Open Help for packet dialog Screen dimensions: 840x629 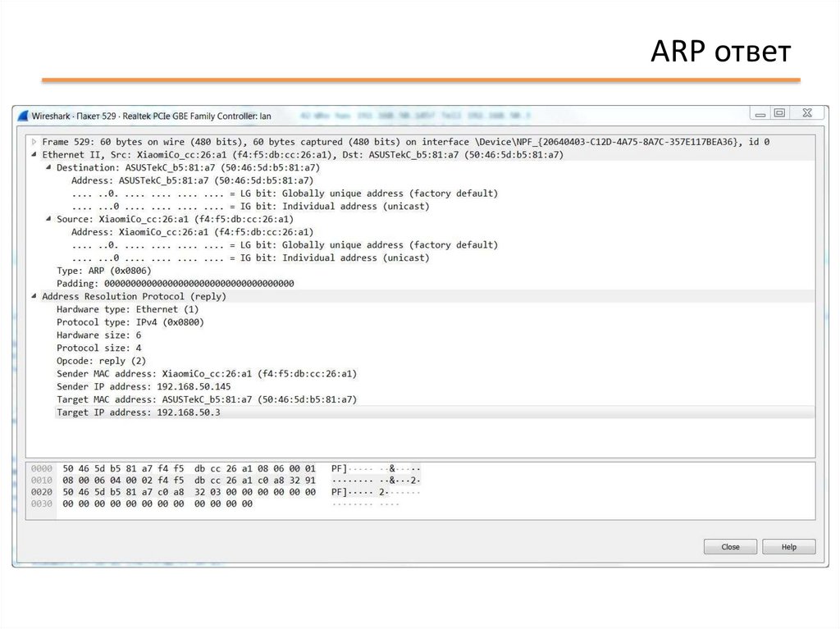(788, 547)
